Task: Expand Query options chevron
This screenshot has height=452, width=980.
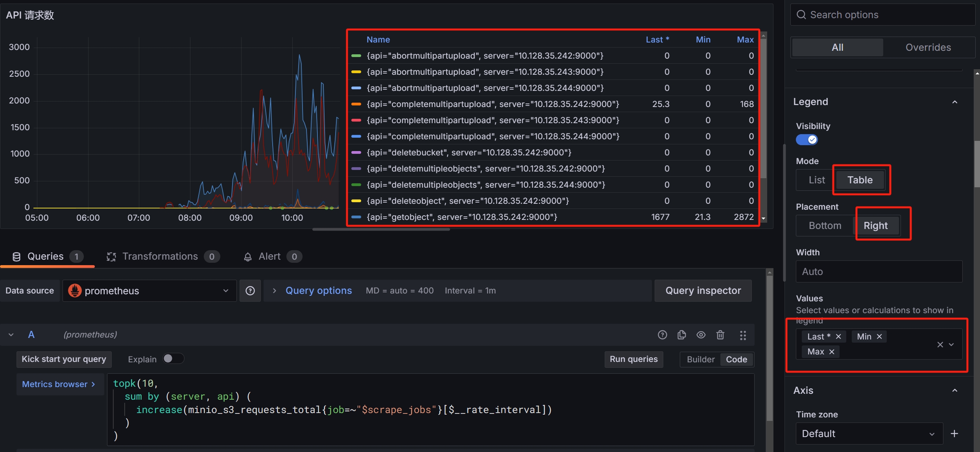Action: tap(275, 291)
